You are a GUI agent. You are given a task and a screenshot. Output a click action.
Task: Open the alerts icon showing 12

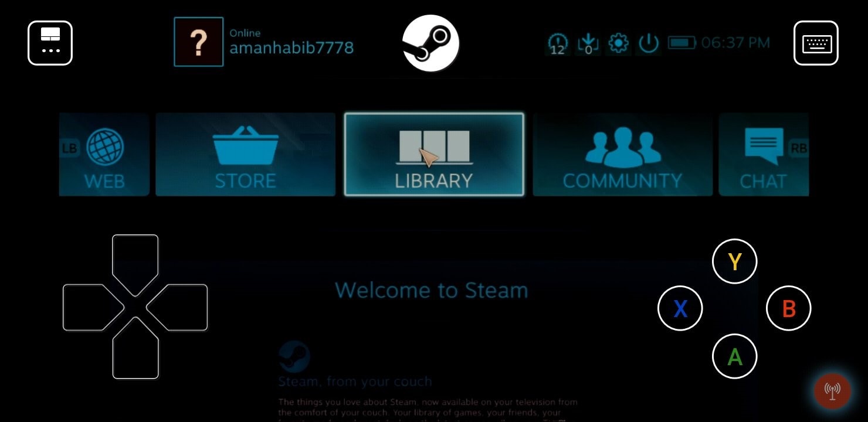click(557, 43)
